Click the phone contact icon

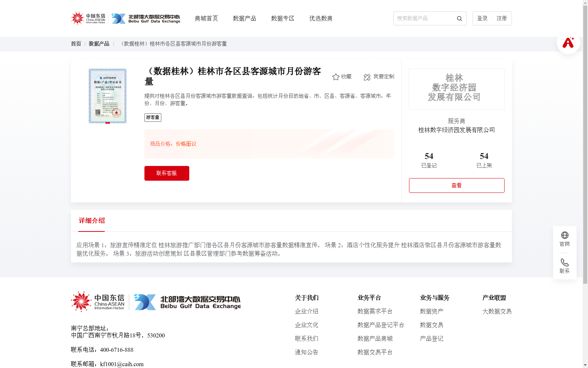pos(565,262)
